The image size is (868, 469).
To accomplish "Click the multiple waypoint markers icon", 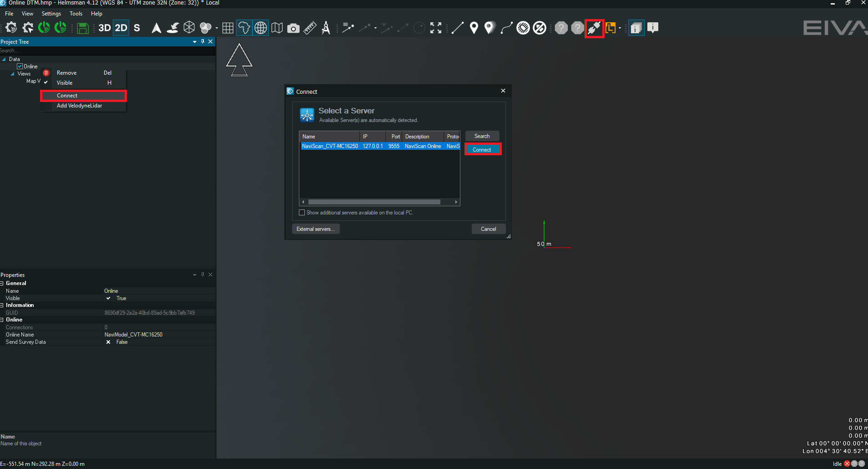I will tap(490, 28).
